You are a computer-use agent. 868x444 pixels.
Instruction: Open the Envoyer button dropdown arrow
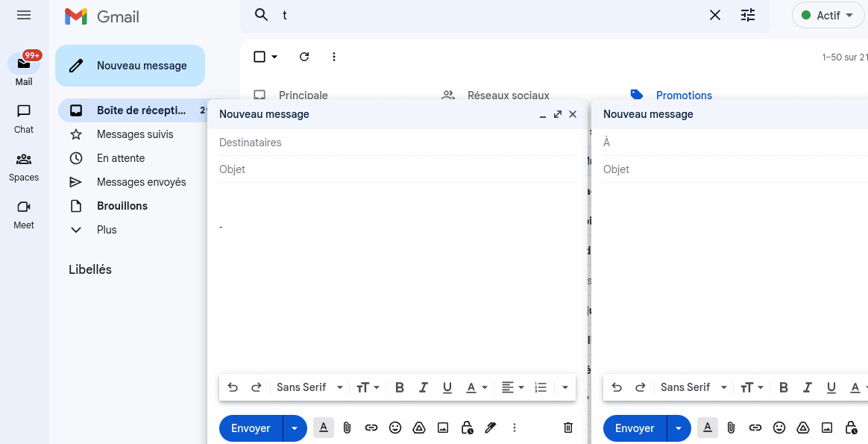click(295, 428)
